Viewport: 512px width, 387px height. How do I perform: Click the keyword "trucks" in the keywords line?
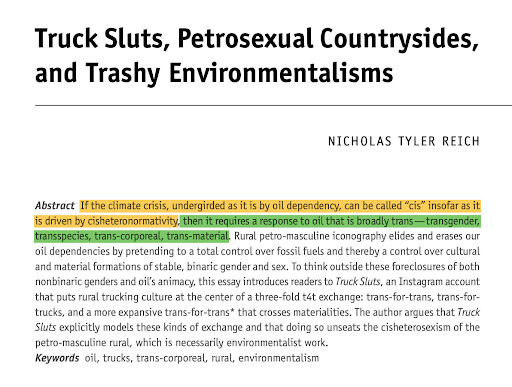(x=116, y=358)
